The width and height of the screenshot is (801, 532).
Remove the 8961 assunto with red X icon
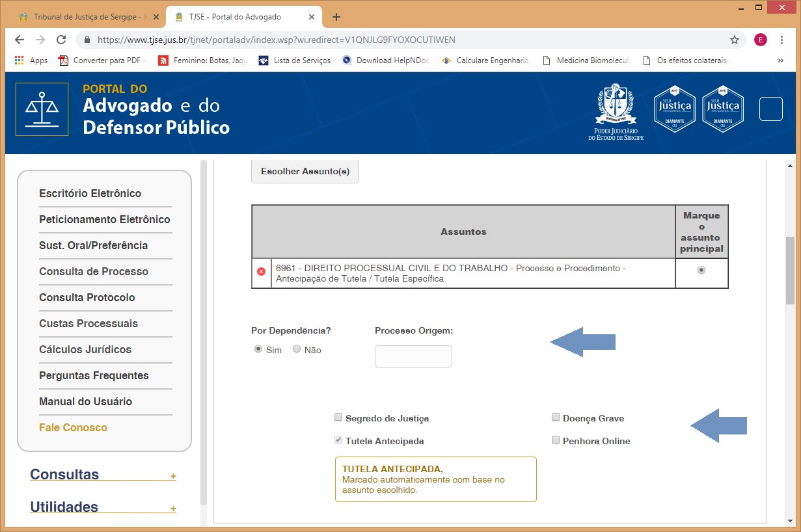261,272
